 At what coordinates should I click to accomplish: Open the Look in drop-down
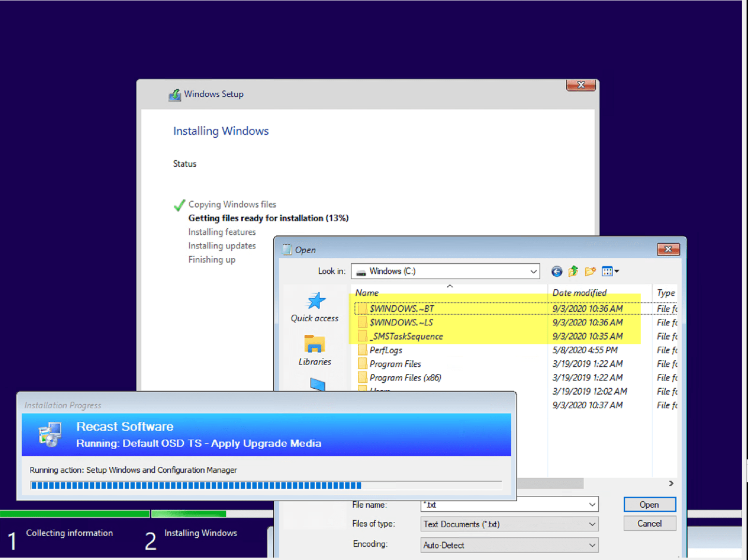tap(533, 271)
